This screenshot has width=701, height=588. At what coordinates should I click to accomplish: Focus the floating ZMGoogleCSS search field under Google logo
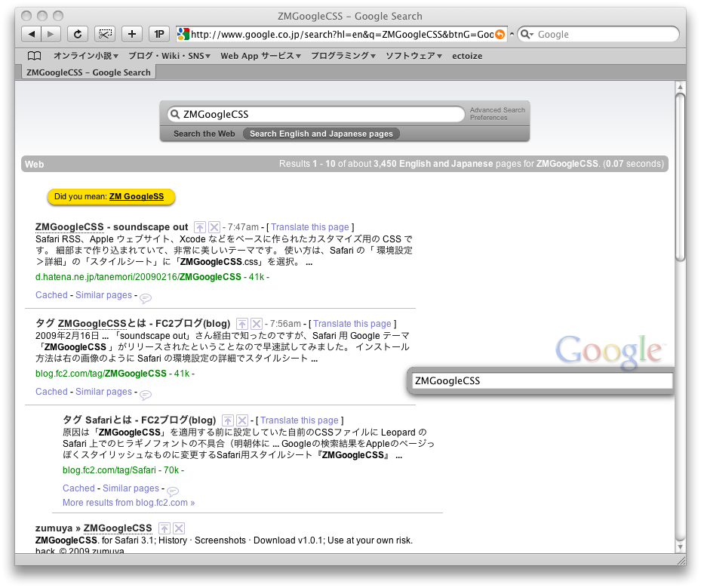542,381
